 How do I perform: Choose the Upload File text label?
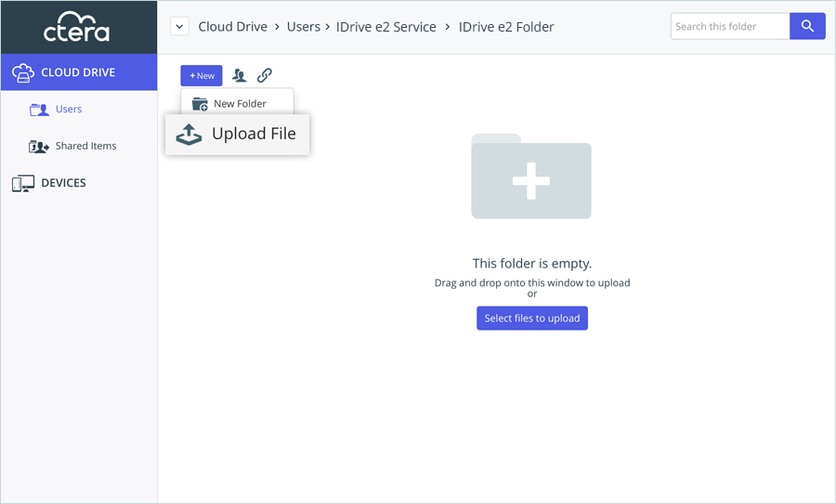click(x=254, y=134)
